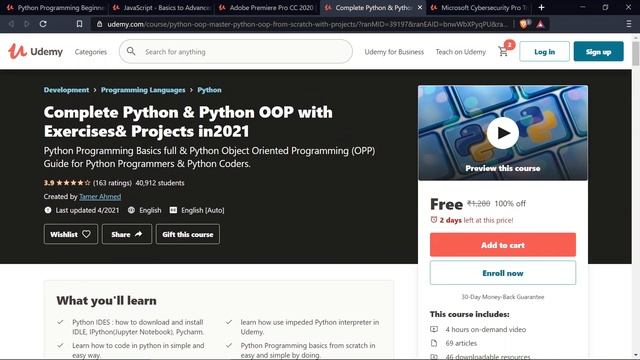Click the alarm clock icon near 2 days
This screenshot has height=360, width=640.
(434, 220)
